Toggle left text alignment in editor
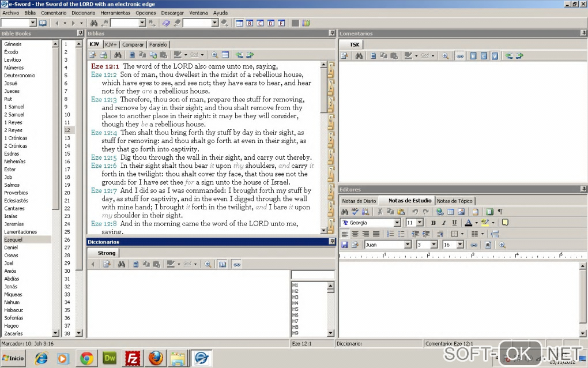This screenshot has width=588, height=368. [345, 234]
